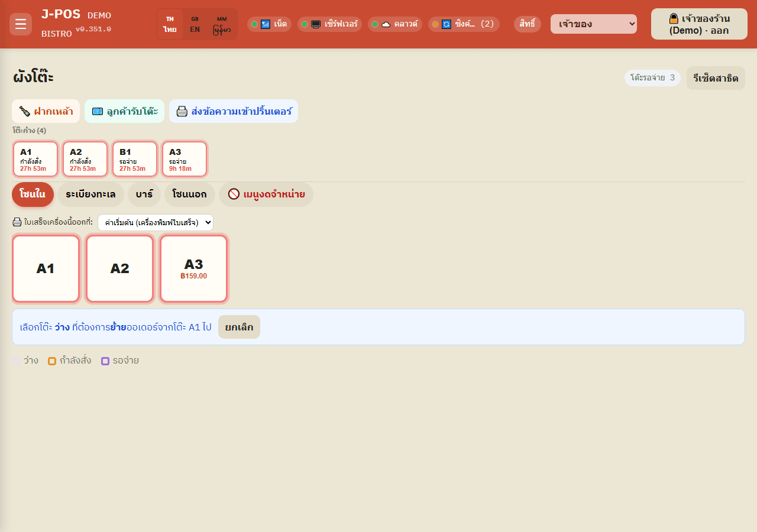
Task: Click the orange กำลังสั่ง legend swatch
Action: 52,361
